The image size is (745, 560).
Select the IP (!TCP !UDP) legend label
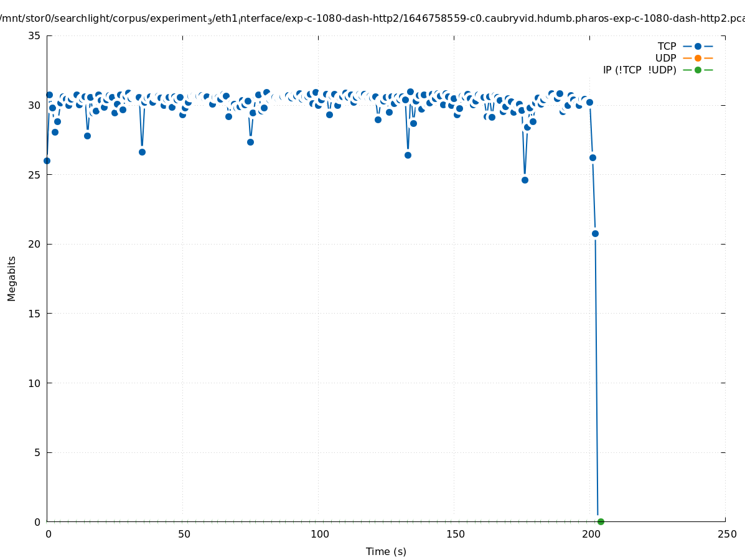click(639, 70)
